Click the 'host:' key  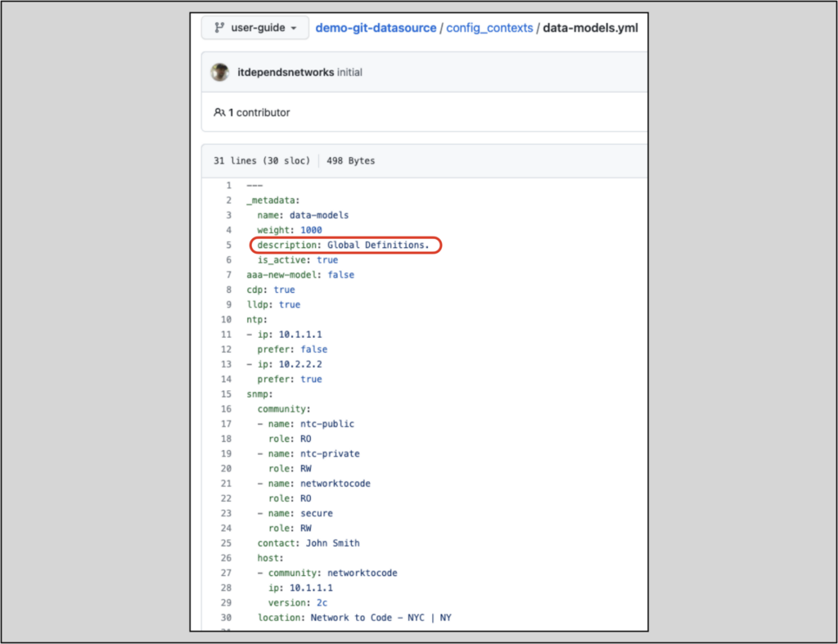click(270, 558)
